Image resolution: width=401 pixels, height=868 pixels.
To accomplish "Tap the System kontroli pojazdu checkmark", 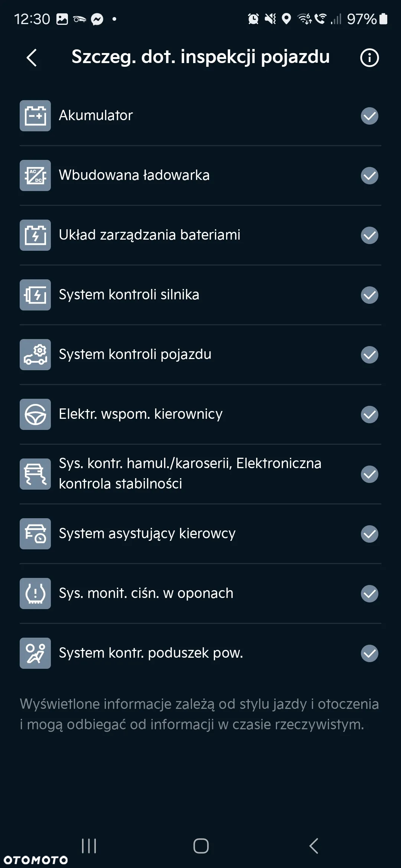I will click(369, 355).
